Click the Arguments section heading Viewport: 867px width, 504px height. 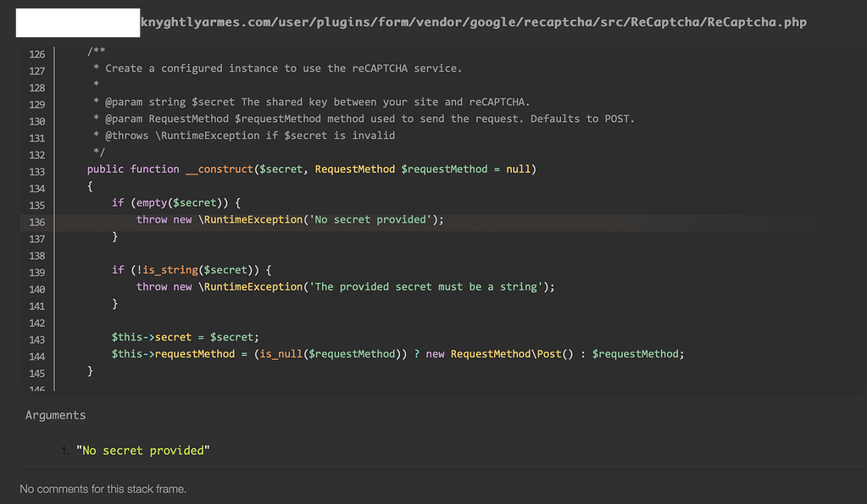[55, 415]
